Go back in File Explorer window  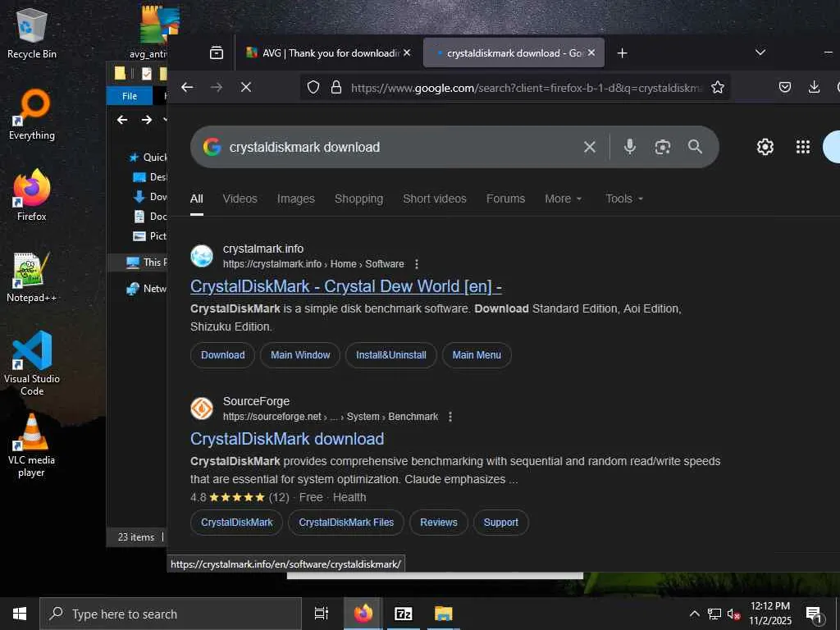tap(122, 120)
